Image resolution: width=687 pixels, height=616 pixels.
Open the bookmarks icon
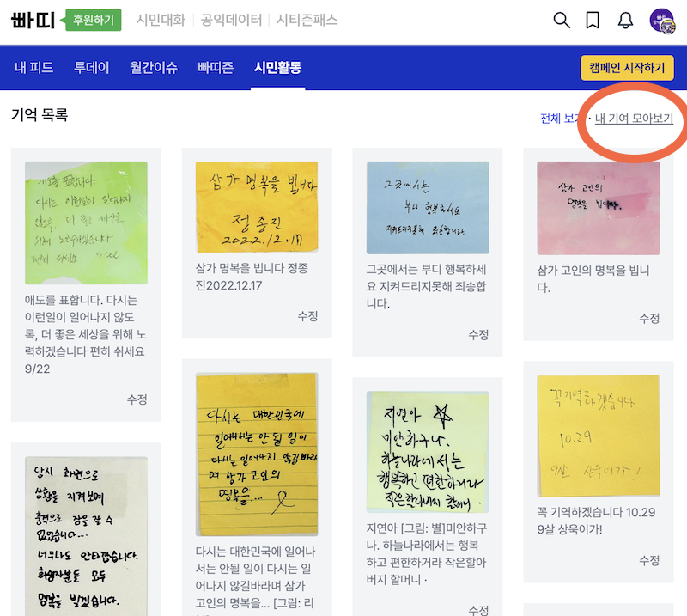tap(593, 21)
